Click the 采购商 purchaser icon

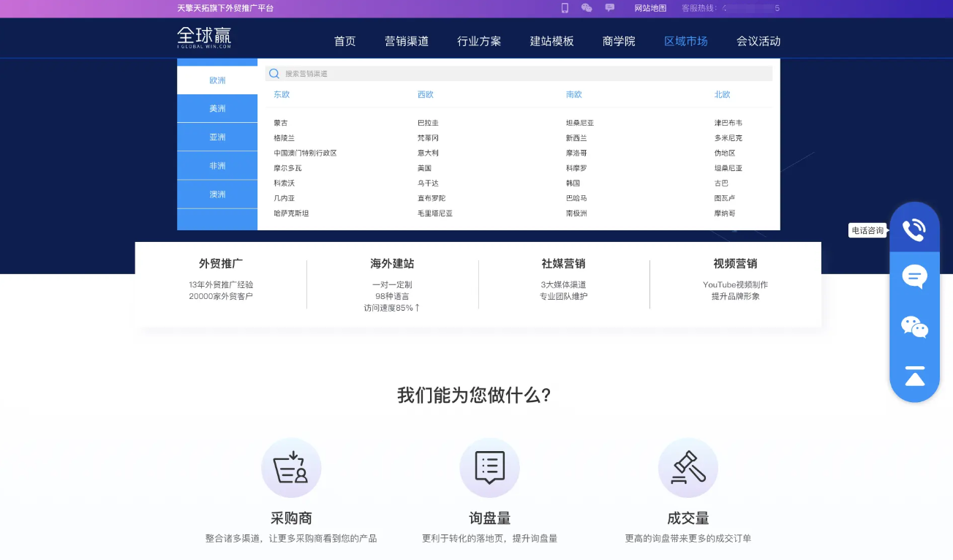290,468
